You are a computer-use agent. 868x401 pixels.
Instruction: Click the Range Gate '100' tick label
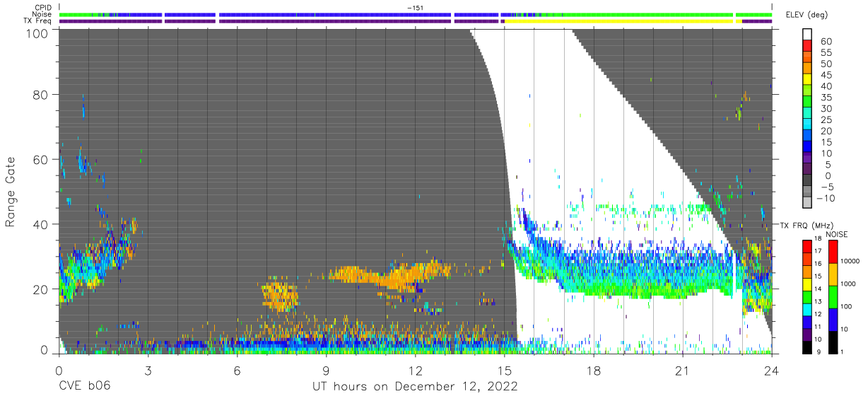37,33
